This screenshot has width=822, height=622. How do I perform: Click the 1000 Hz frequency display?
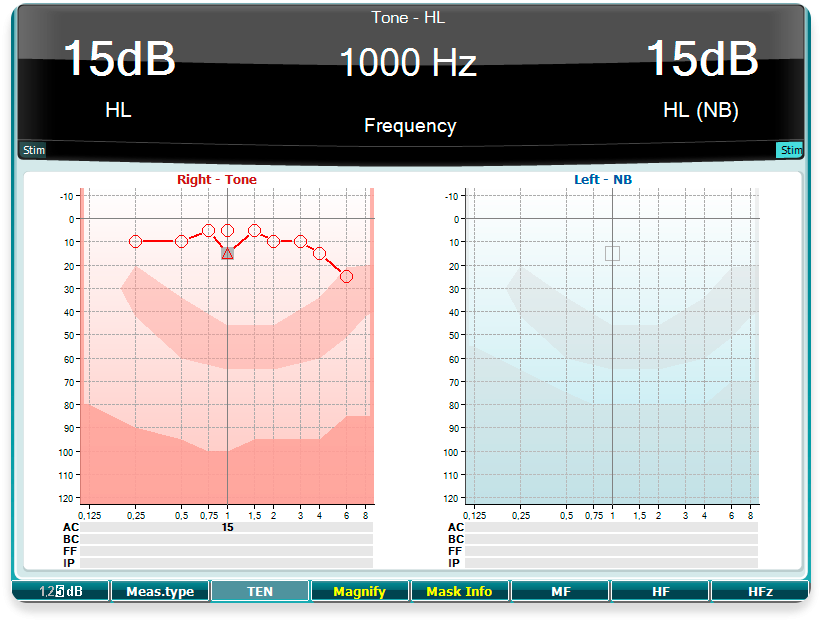point(408,63)
